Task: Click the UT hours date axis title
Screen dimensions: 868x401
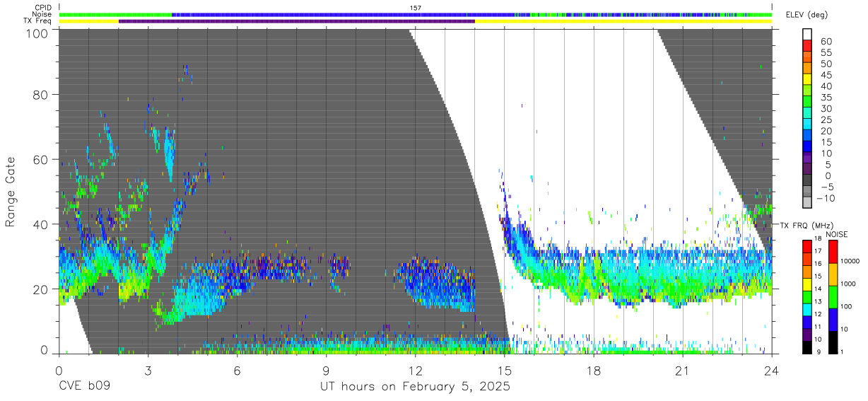Action: click(416, 387)
